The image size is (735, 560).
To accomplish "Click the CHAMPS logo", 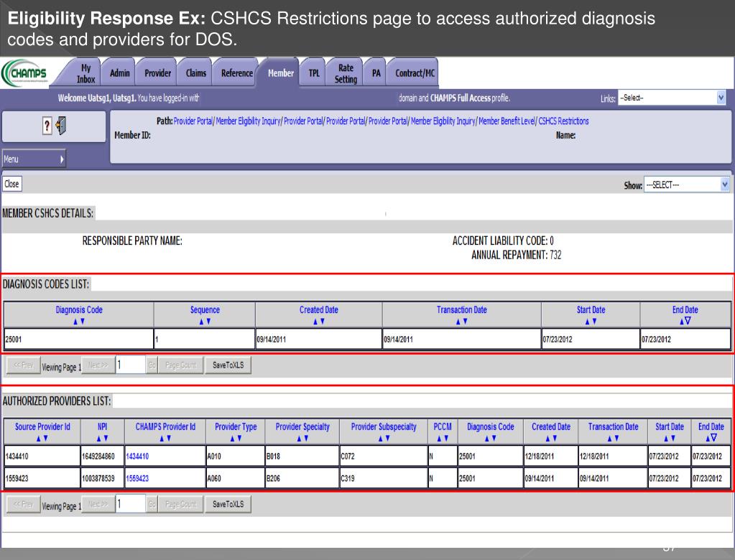I will point(25,73).
